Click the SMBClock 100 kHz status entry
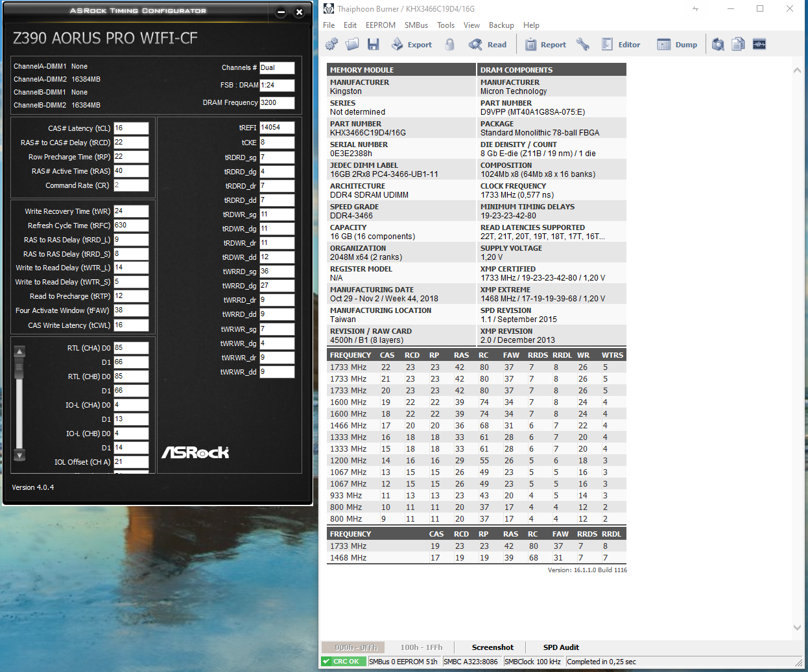808x672 pixels. click(533, 662)
